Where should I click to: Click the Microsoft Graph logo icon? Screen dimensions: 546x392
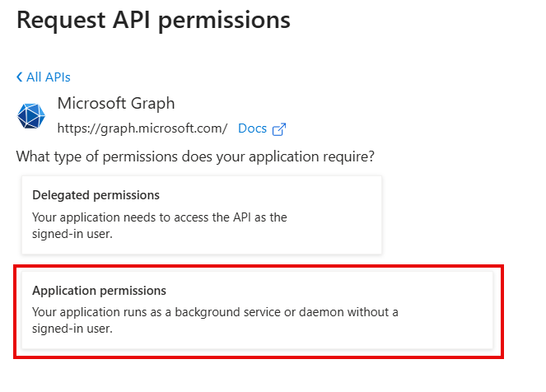(31, 116)
